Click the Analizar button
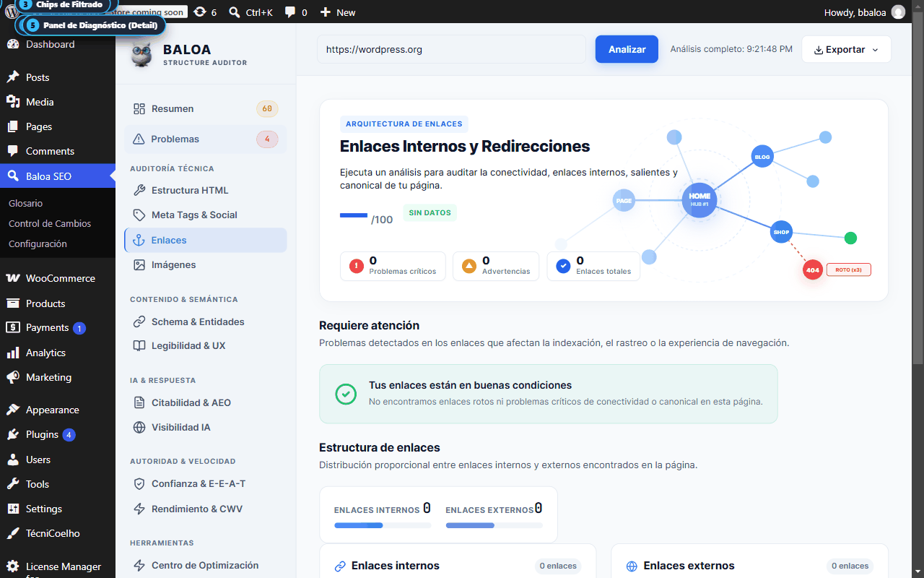Image resolution: width=924 pixels, height=578 pixels. coord(627,49)
